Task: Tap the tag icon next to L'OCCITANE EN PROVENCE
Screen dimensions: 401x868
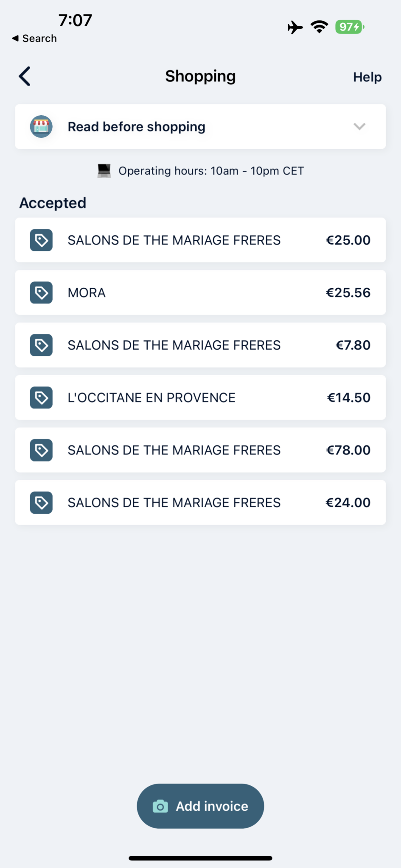Action: pyautogui.click(x=41, y=398)
